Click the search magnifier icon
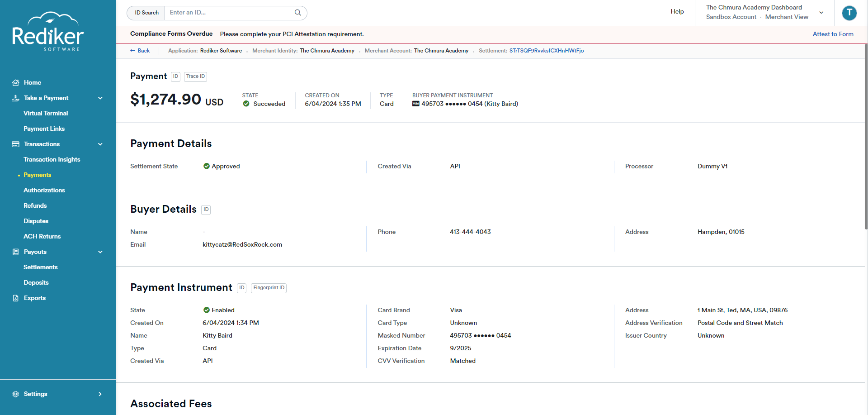 [298, 13]
